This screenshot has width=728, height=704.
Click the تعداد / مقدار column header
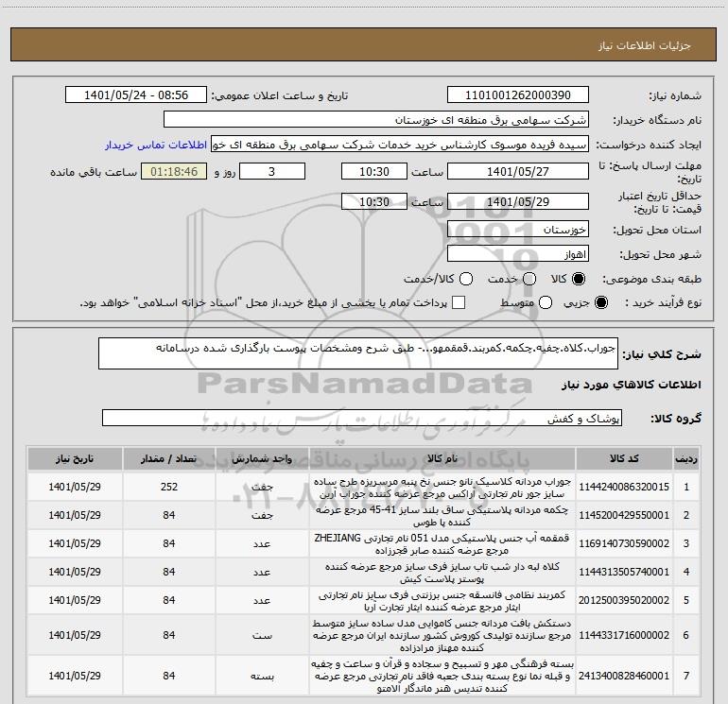(196, 458)
